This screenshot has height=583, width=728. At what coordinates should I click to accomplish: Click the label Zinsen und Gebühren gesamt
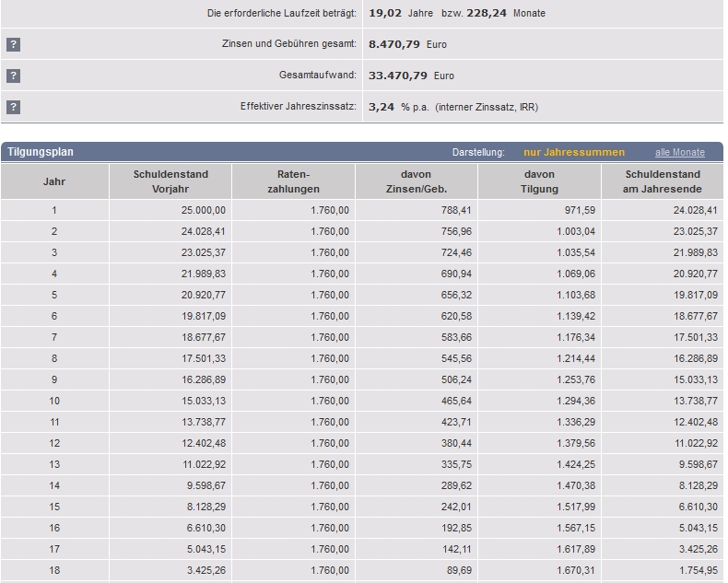(289, 43)
